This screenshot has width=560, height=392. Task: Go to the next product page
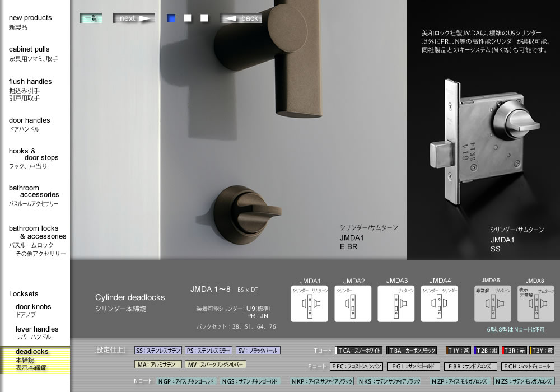(x=134, y=18)
